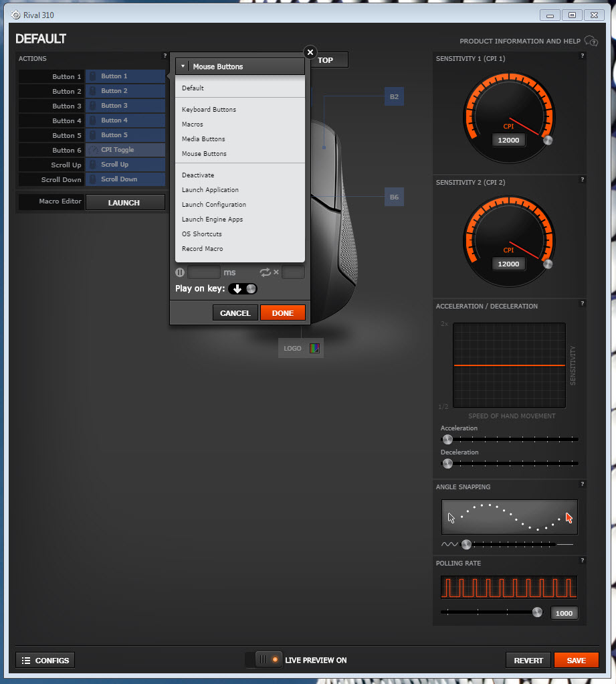616x684 pixels.
Task: Click the Deceleration slider handle
Action: (447, 463)
